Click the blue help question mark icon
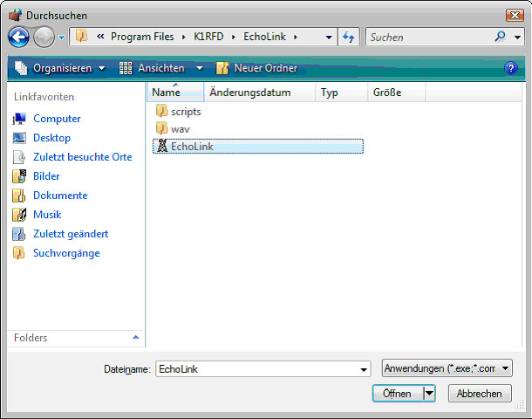The height and width of the screenshot is (419, 532). point(512,68)
